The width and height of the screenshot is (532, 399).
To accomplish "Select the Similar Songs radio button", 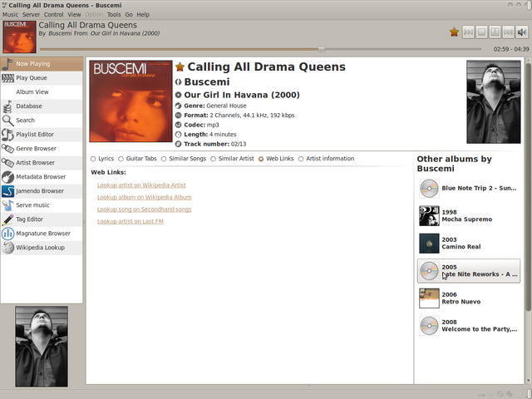I will point(164,159).
